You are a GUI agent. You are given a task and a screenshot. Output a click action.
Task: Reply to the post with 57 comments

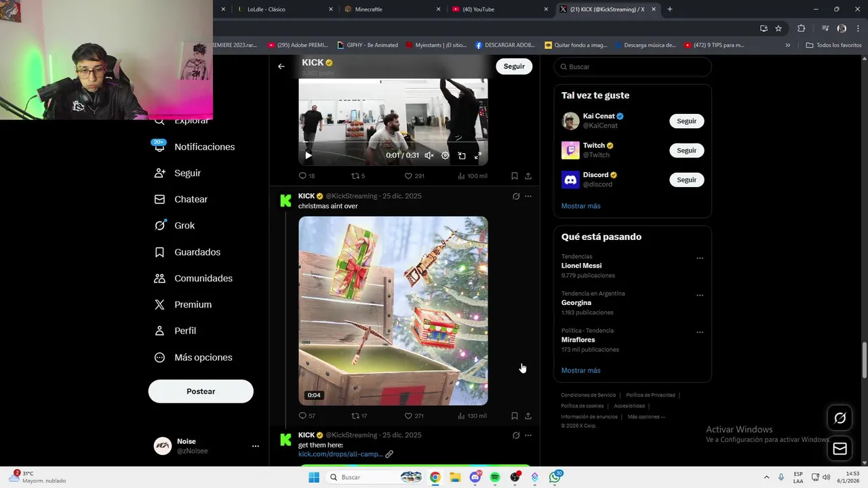[307, 415]
